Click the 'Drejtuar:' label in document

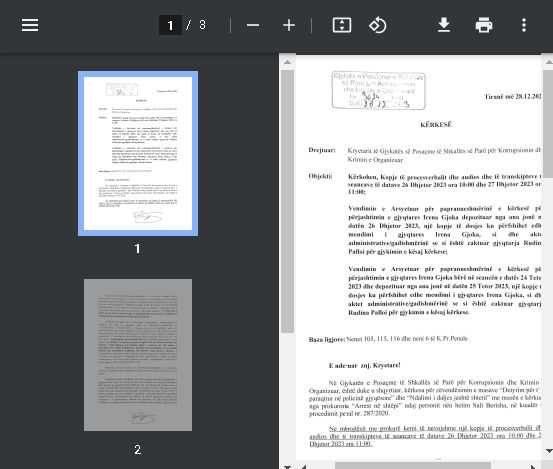click(x=322, y=150)
